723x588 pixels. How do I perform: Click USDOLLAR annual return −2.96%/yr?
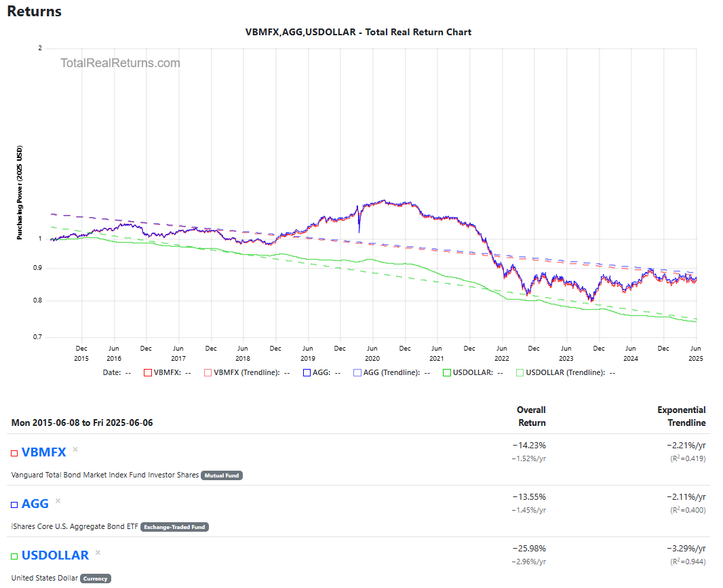tap(529, 562)
